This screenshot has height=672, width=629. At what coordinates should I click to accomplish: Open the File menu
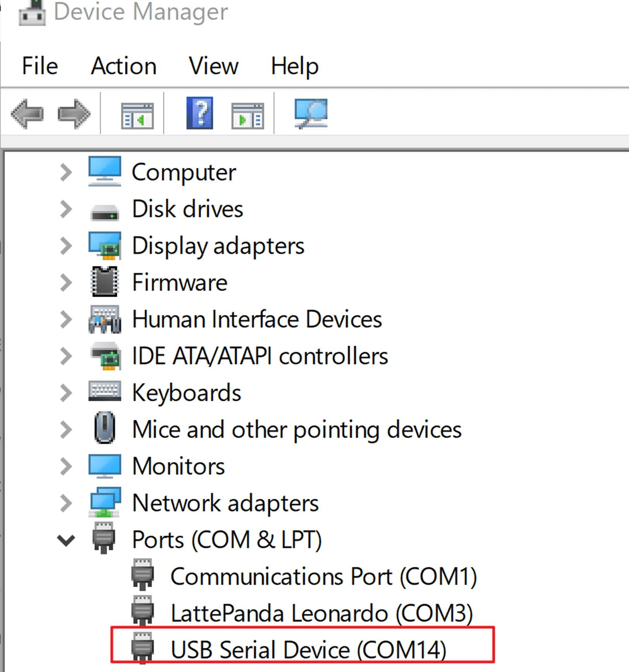tap(40, 65)
